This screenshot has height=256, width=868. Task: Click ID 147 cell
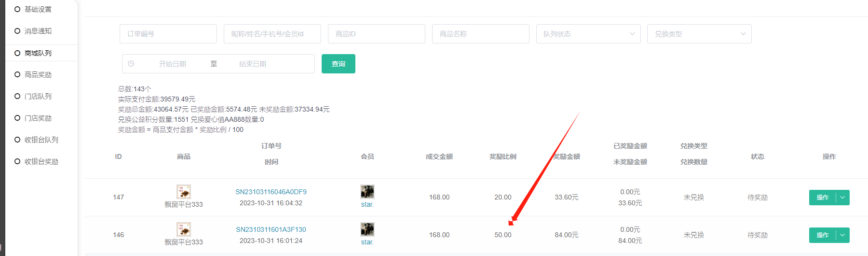pyautogui.click(x=119, y=197)
